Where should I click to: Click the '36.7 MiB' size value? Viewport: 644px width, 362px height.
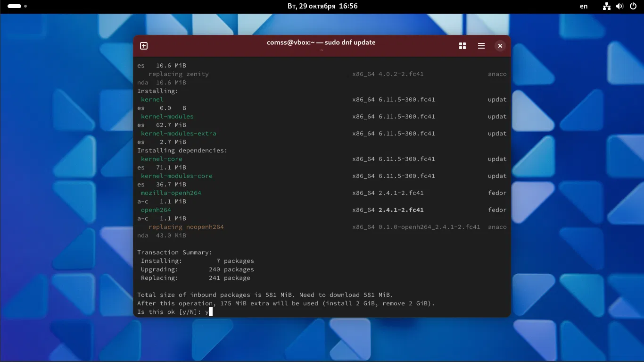tap(171, 185)
